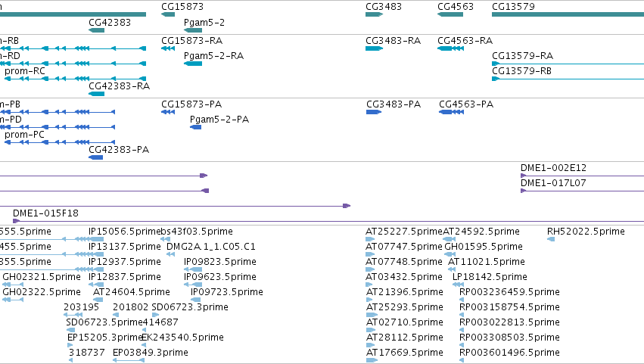This screenshot has width=644, height=364.
Task: Select EST IP12837.5prime
Action: [96, 285]
